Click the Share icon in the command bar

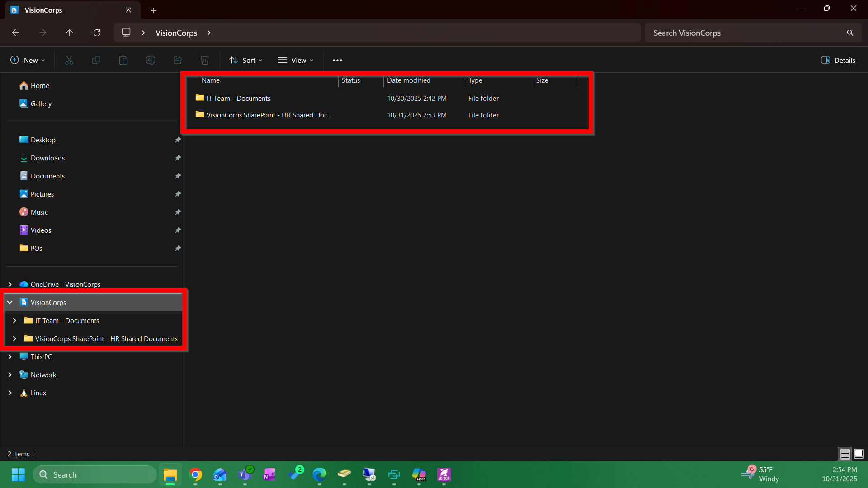(x=177, y=60)
